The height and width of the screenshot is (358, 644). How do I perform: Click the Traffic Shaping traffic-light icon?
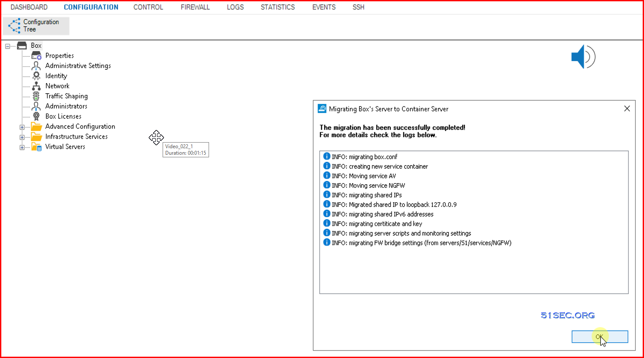point(36,96)
